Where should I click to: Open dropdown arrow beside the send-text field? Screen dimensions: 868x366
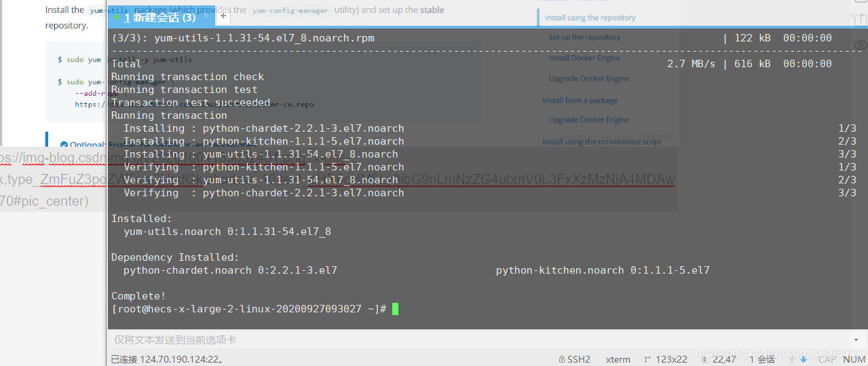click(x=856, y=340)
